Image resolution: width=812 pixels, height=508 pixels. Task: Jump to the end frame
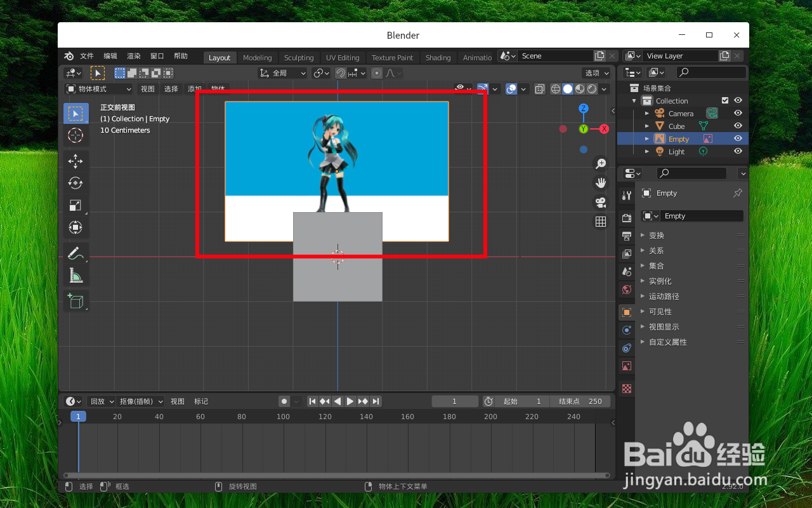pyautogui.click(x=376, y=401)
